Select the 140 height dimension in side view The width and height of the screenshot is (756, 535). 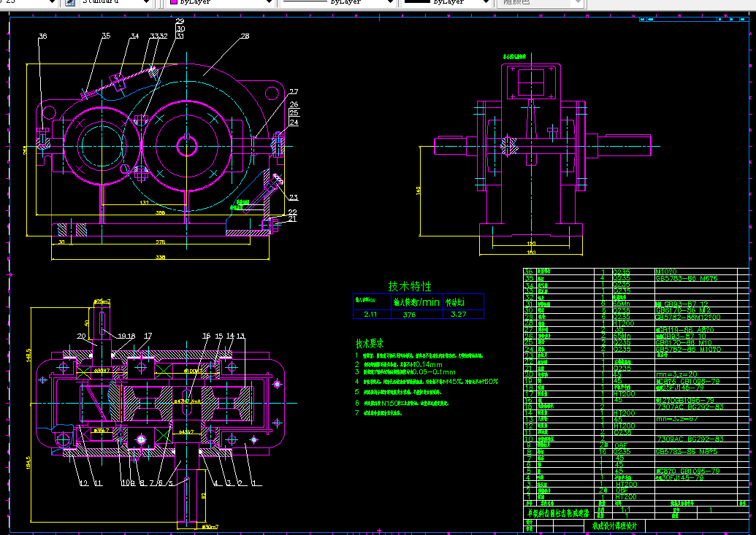coord(419,191)
